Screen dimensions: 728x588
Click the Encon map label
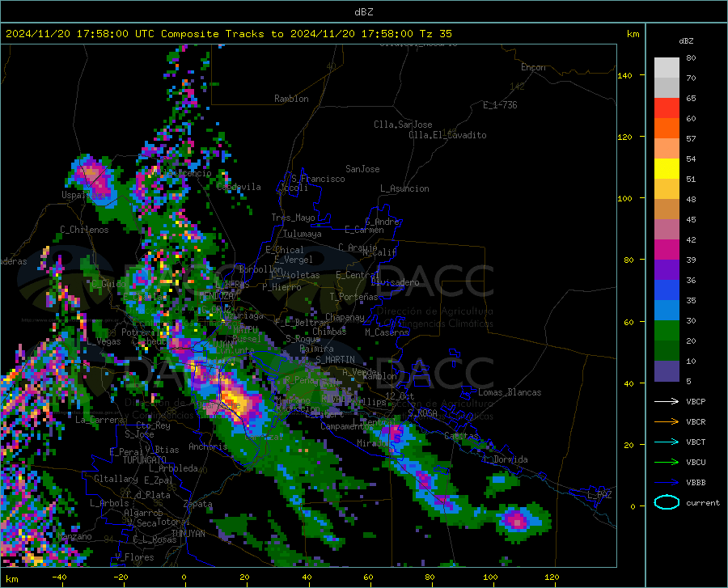tap(533, 67)
